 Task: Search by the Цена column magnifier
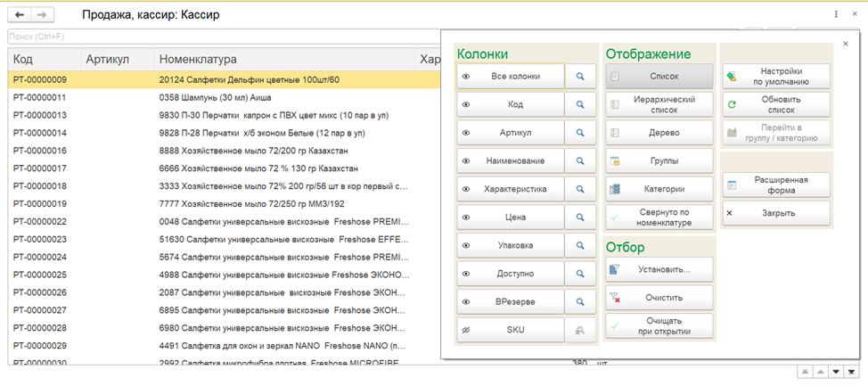(x=580, y=218)
